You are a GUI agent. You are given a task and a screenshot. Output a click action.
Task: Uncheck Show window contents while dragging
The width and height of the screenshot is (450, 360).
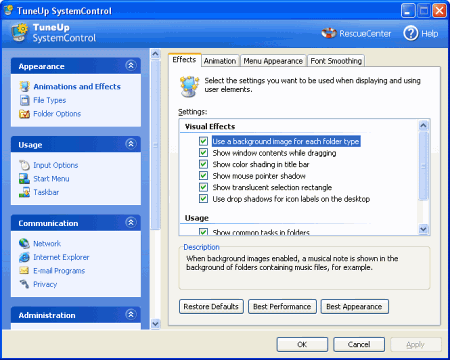coord(203,153)
